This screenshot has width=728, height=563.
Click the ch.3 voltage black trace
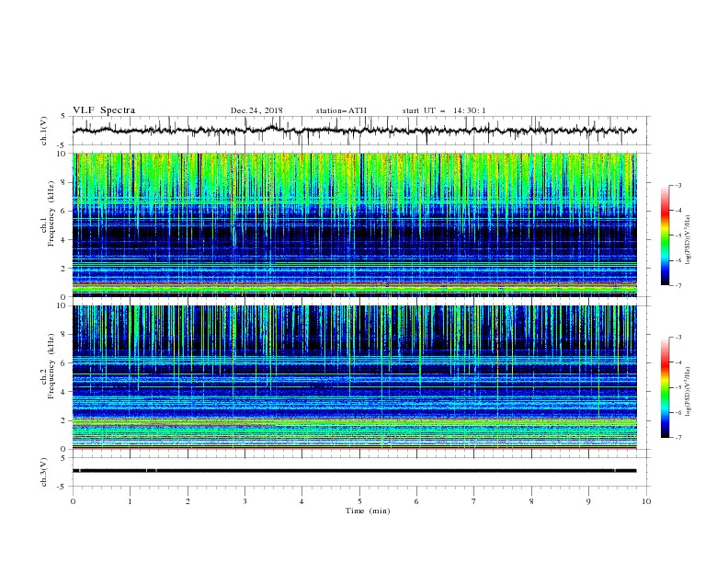(354, 471)
